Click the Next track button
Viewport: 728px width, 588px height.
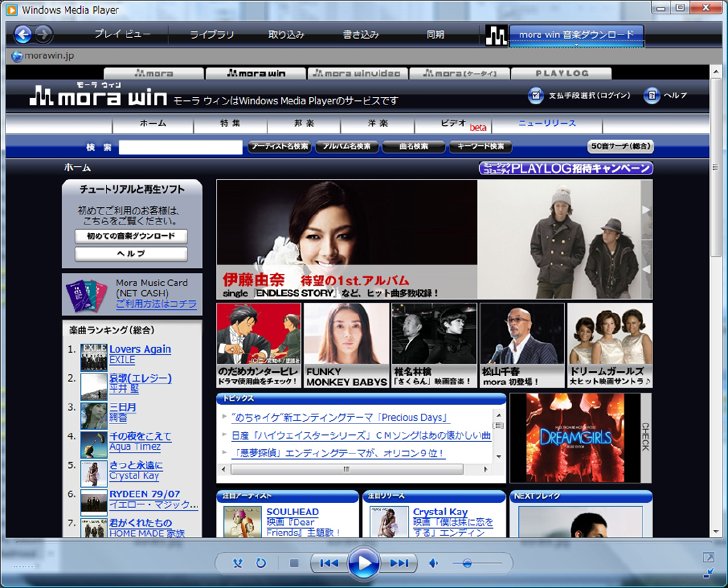click(x=399, y=563)
